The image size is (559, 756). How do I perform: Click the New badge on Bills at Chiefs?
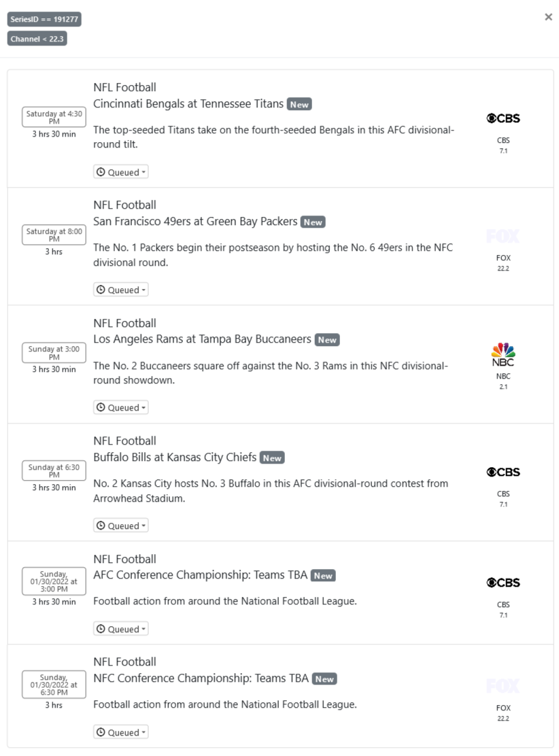[272, 458]
